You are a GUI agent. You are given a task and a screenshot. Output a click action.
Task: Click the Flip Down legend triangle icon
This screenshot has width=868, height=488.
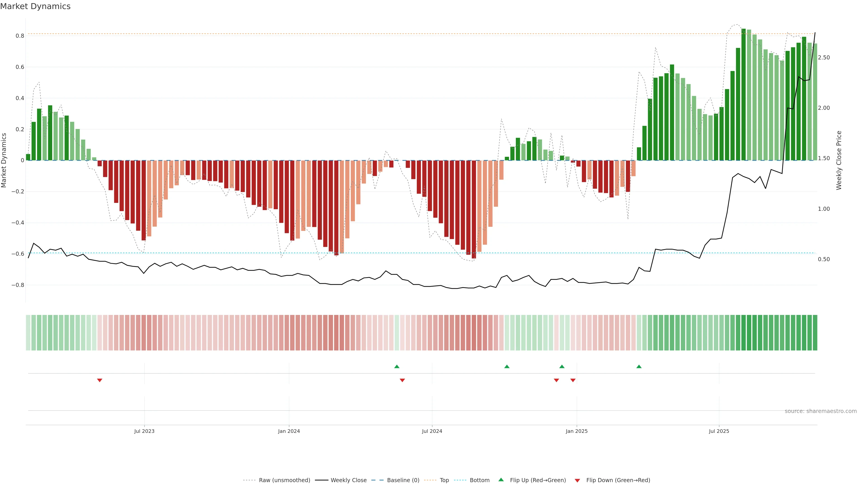coord(577,480)
